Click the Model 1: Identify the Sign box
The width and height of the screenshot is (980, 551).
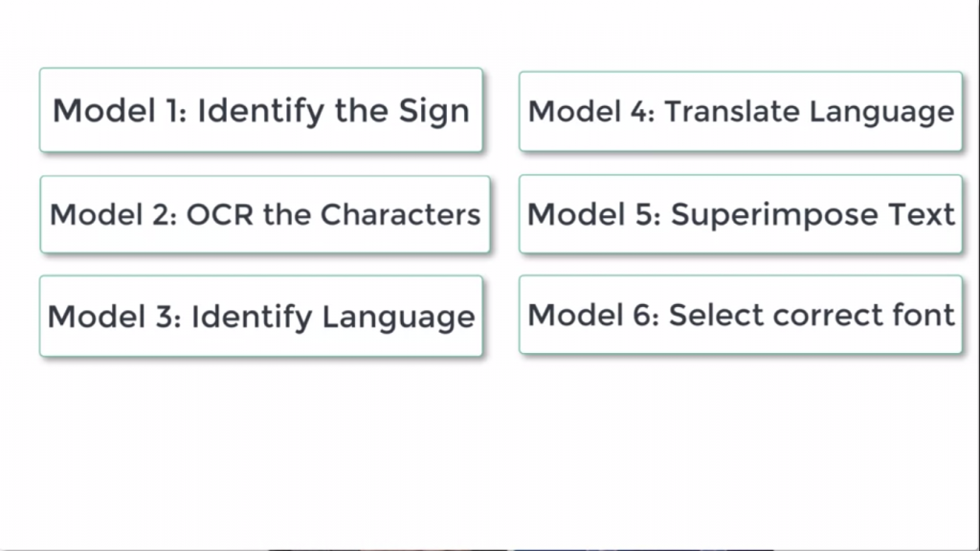tap(260, 110)
